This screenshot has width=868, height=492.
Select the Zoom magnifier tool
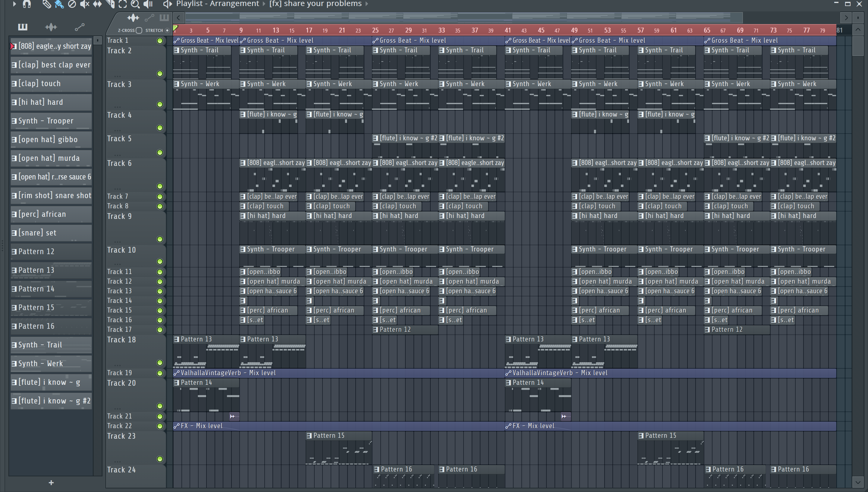(x=135, y=4)
